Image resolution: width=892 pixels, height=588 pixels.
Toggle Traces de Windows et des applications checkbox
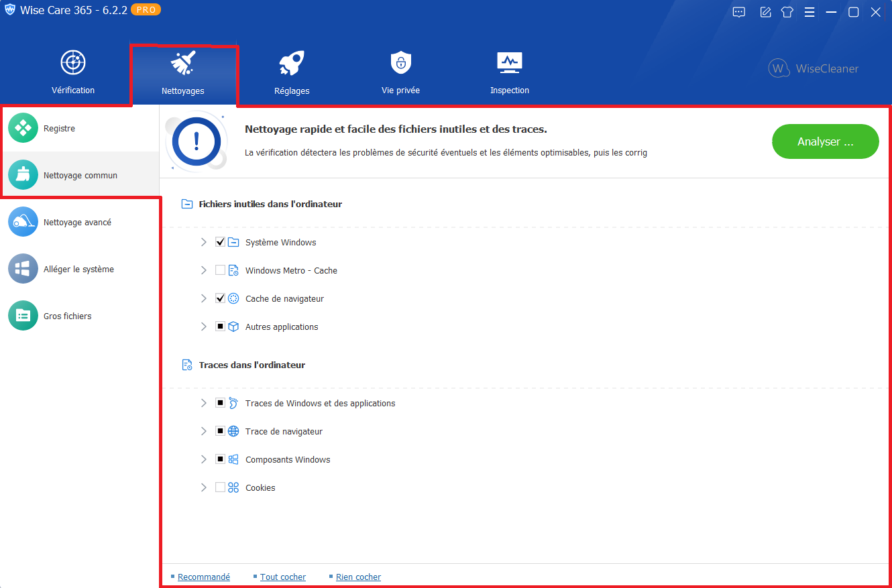point(220,403)
